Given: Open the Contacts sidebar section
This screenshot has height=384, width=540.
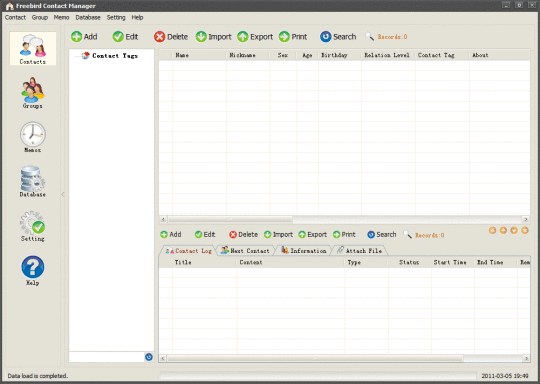Looking at the screenshot, I should tap(33, 49).
